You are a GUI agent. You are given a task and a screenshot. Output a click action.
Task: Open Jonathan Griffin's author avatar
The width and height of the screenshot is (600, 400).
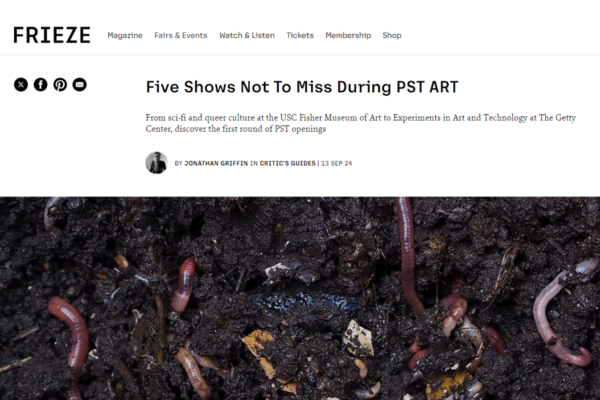157,163
